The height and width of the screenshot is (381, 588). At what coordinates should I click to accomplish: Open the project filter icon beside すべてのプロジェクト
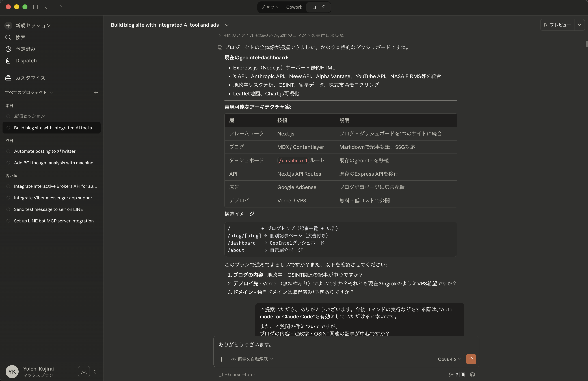click(96, 92)
